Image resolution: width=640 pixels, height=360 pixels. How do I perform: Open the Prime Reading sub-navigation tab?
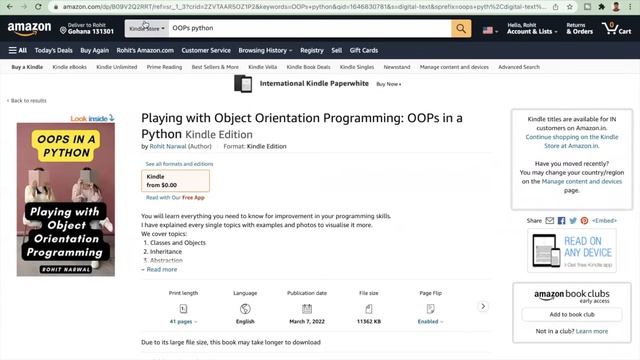164,67
